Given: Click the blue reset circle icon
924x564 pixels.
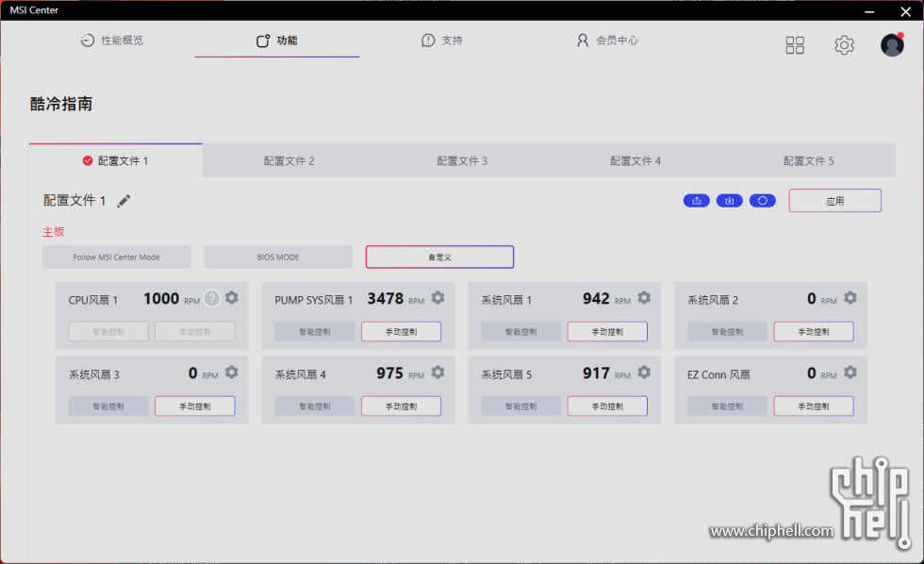Looking at the screenshot, I should coord(763,201).
